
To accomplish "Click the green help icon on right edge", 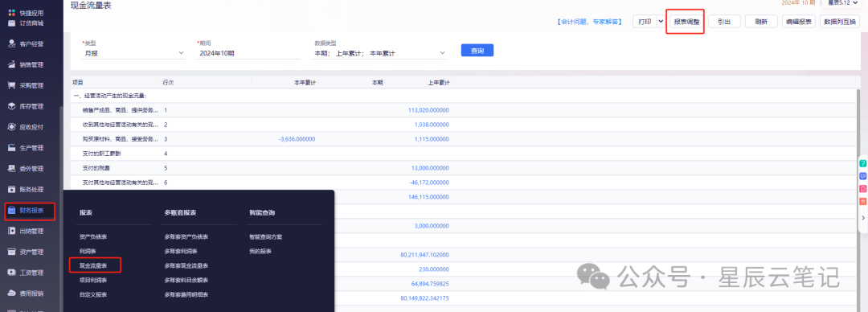I will tap(862, 164).
